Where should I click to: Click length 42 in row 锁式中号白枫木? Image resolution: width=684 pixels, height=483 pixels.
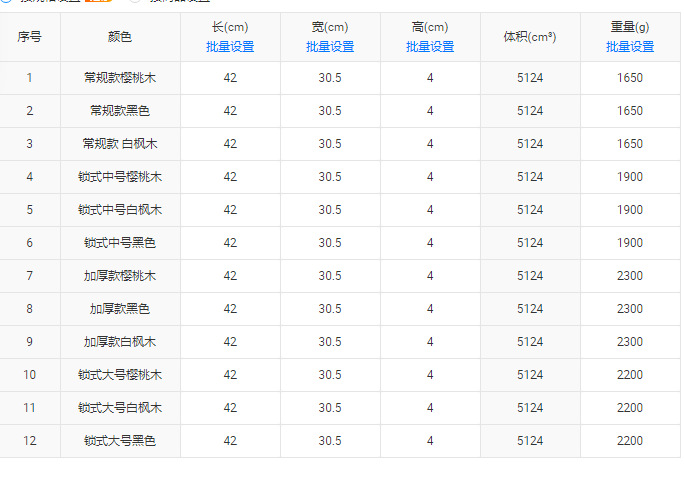point(230,210)
